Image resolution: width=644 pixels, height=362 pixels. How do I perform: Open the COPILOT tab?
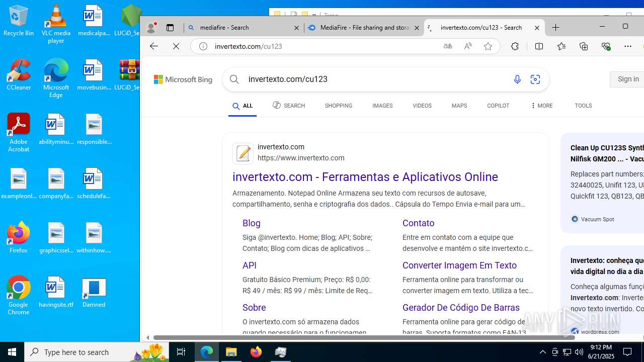pos(498,106)
